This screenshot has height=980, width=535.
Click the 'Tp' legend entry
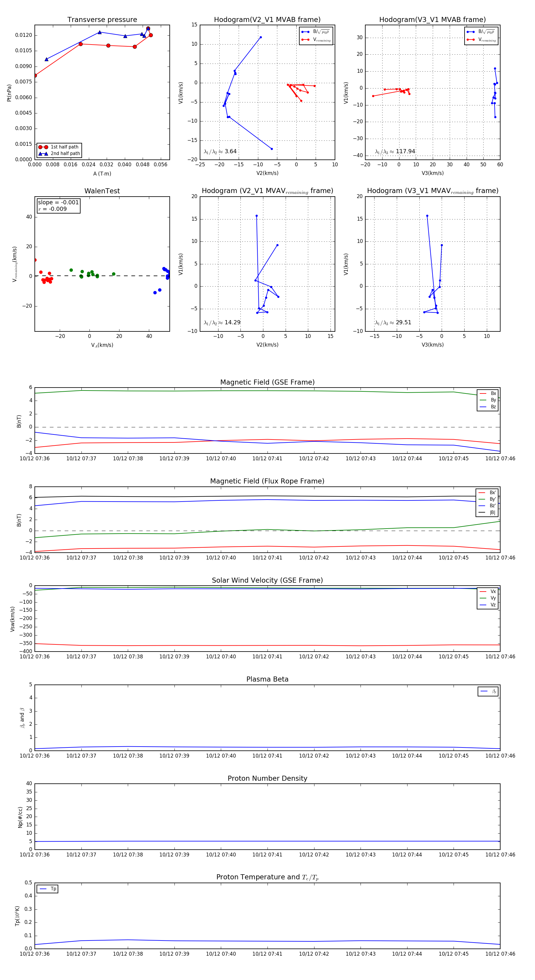[x=48, y=889]
